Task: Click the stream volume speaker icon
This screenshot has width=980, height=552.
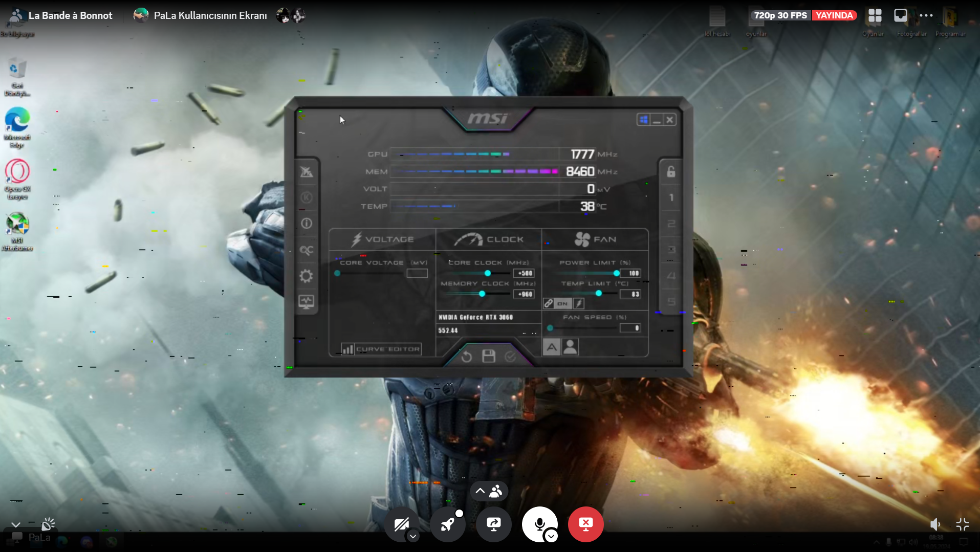Action: (x=935, y=524)
